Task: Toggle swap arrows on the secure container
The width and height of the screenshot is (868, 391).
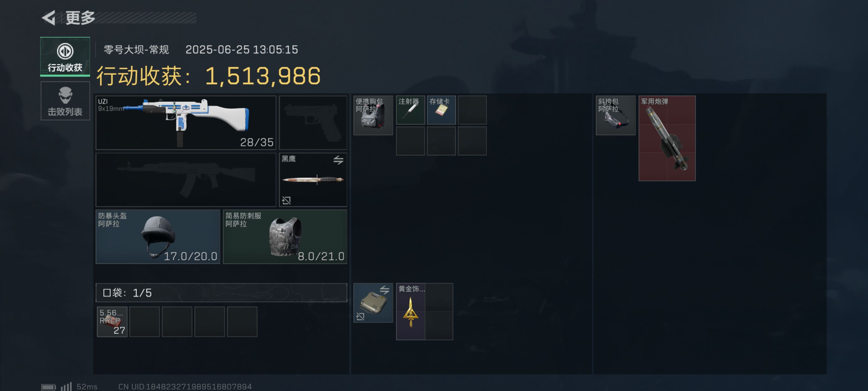Action: [x=384, y=290]
